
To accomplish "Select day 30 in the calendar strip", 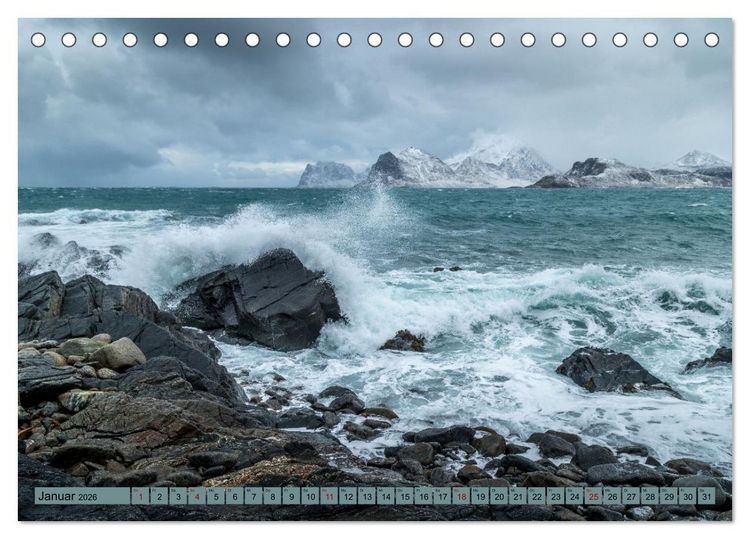I will [x=688, y=496].
